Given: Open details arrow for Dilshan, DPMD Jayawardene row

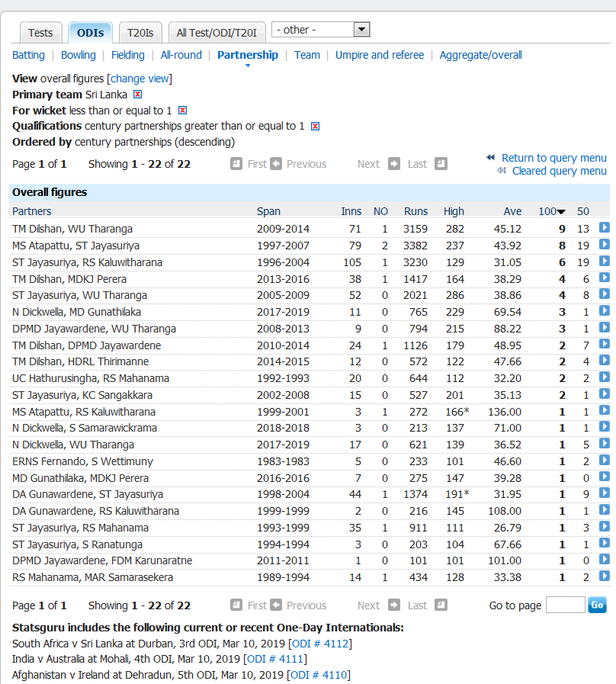Looking at the screenshot, I should point(605,344).
